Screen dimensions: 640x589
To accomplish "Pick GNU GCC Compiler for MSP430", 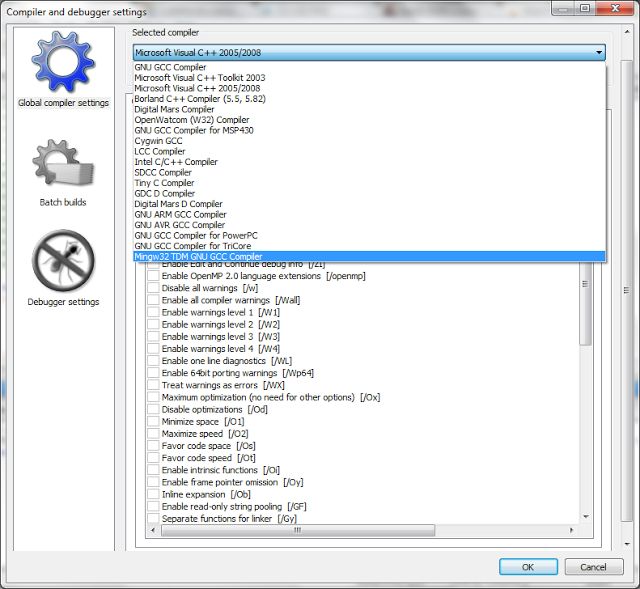I will (x=369, y=130).
